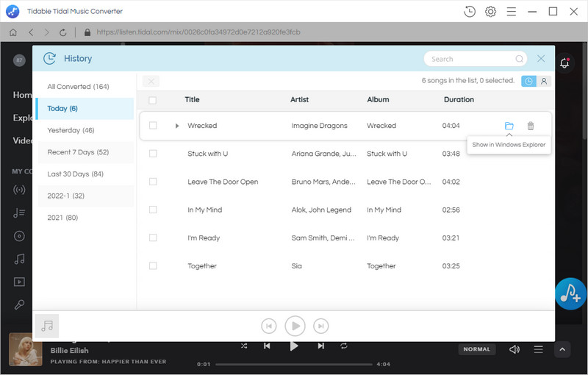Screen dimensions: 588x375
Task: Click the Billie Eilish artist link
Action: (x=69, y=350)
